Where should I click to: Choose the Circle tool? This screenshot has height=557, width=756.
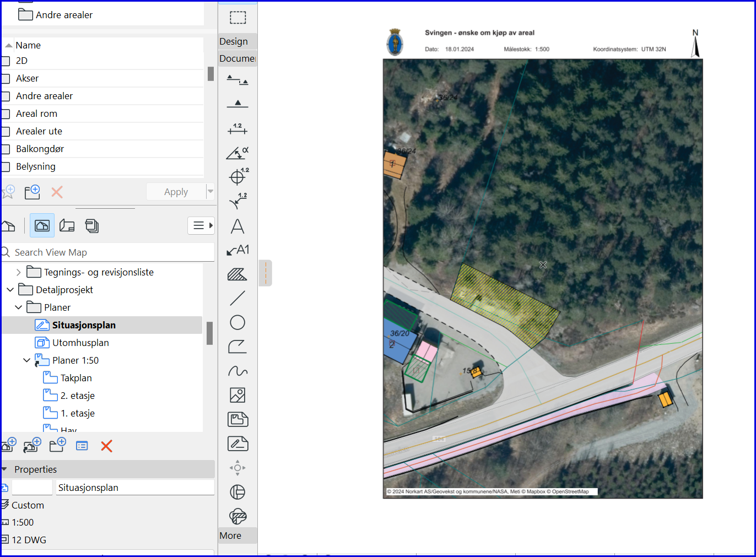(x=237, y=322)
